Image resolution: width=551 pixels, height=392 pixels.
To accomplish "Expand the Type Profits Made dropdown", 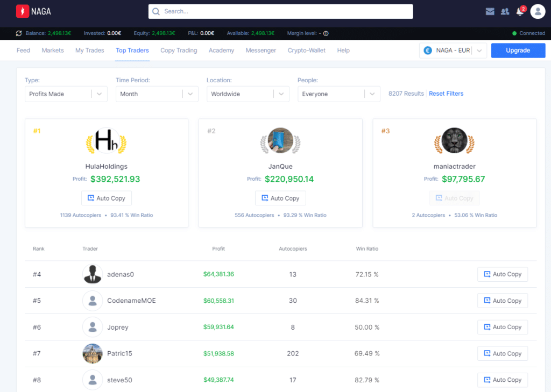I will click(66, 94).
